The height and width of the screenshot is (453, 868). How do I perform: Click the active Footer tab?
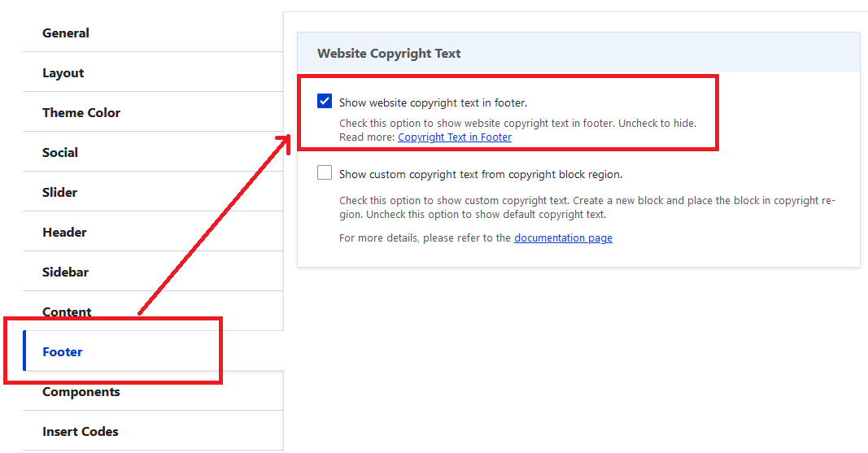point(63,352)
